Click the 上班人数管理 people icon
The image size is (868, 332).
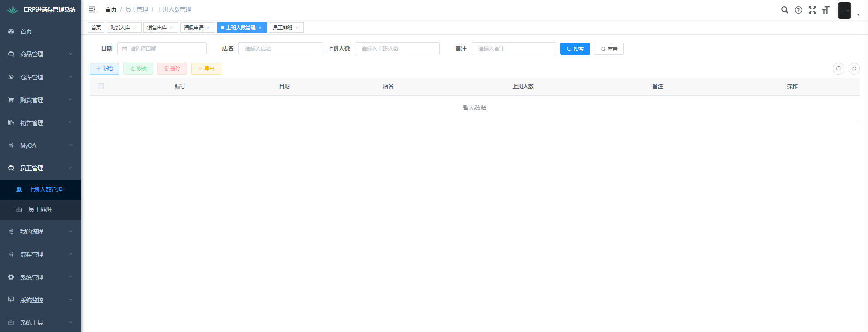[19, 190]
